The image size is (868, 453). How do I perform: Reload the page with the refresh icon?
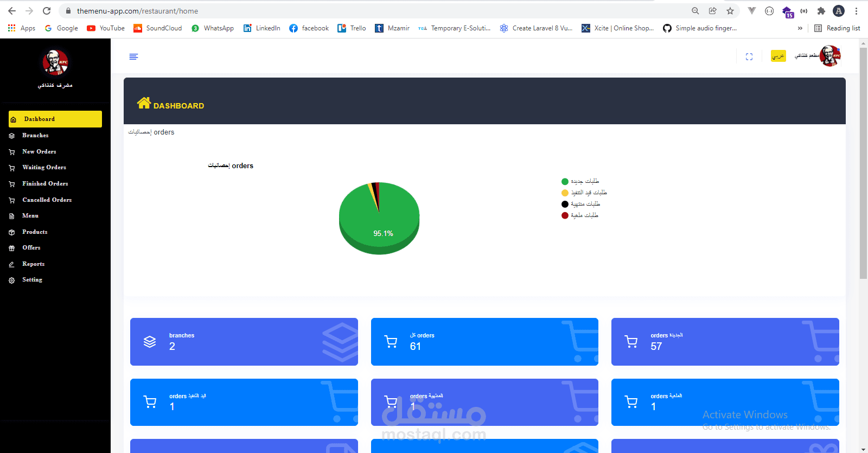pyautogui.click(x=47, y=11)
